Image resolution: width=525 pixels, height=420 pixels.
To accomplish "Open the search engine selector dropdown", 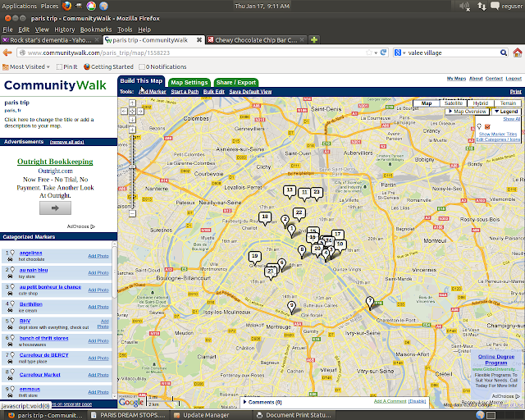I will (399, 52).
